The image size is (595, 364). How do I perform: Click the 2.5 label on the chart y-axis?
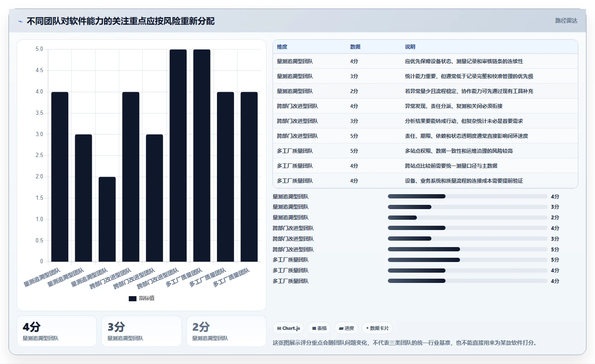click(x=39, y=155)
